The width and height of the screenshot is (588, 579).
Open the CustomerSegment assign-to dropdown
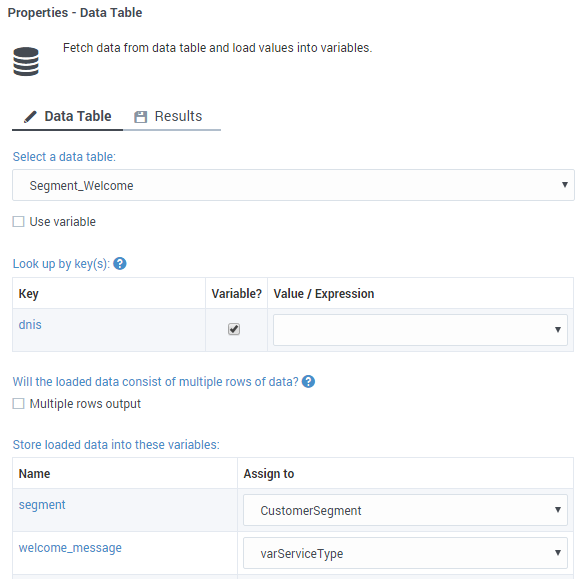[405, 510]
